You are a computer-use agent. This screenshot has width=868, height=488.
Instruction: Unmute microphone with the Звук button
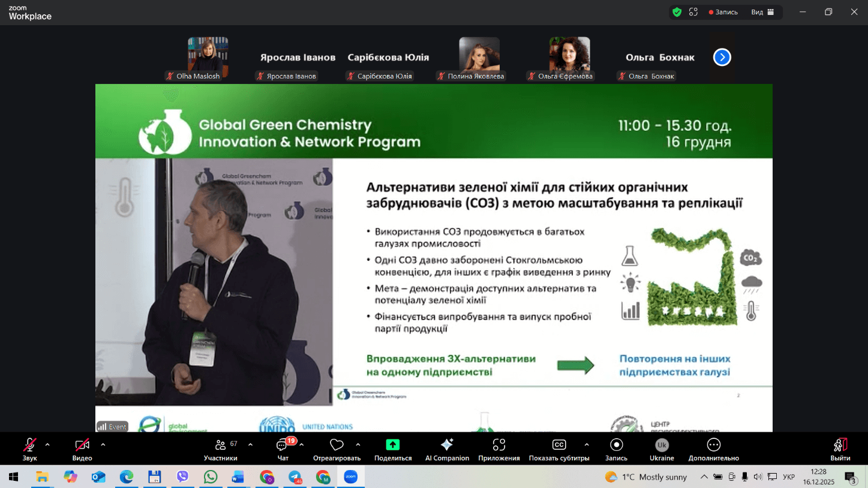point(29,448)
